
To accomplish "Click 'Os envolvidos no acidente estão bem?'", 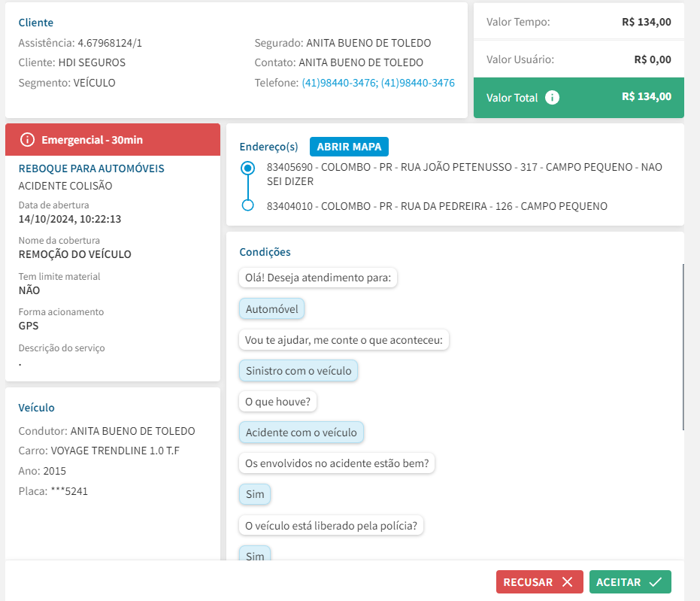I will (x=337, y=463).
